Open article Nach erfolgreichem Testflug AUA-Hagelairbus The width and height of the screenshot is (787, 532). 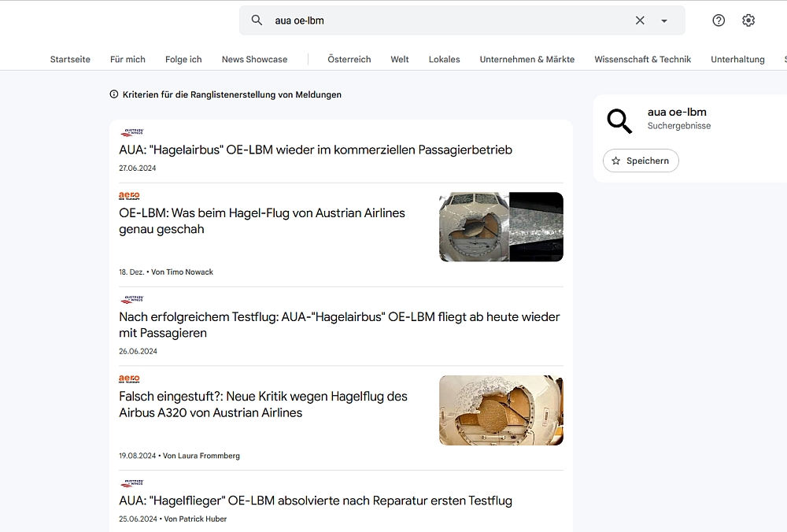(x=339, y=325)
